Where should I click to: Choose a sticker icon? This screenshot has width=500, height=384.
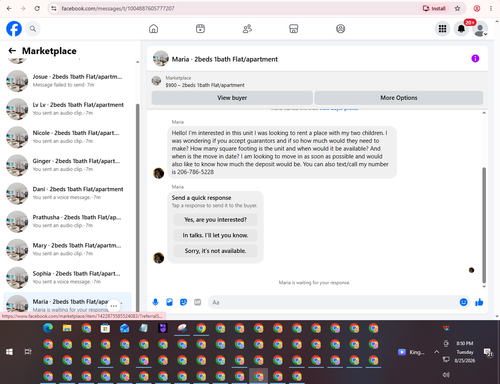[183, 302]
